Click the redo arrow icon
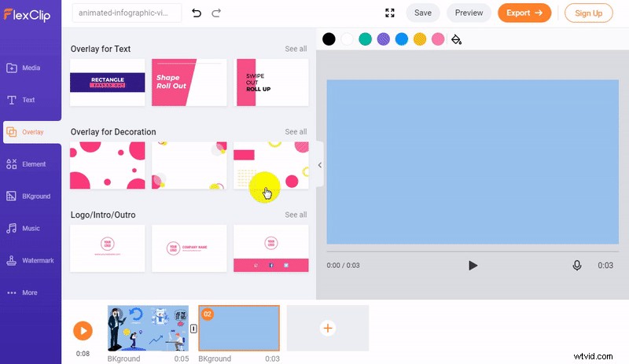629x364 pixels. 216,13
